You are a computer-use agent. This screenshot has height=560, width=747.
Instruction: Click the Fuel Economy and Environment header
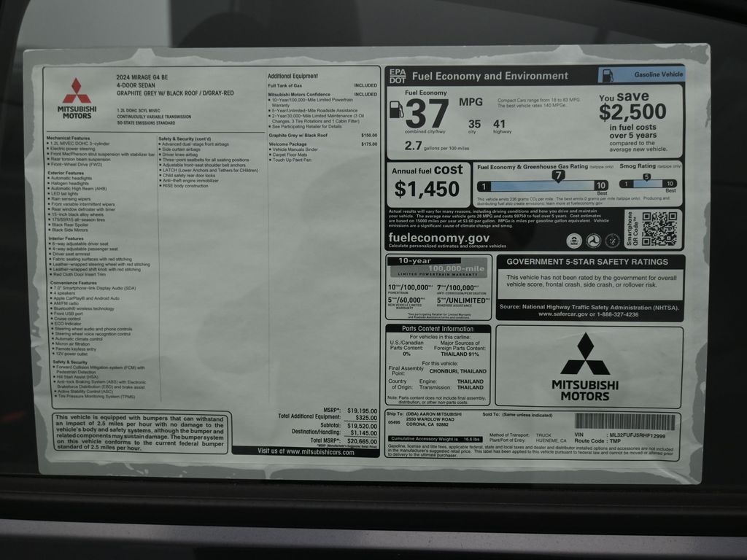[489, 76]
